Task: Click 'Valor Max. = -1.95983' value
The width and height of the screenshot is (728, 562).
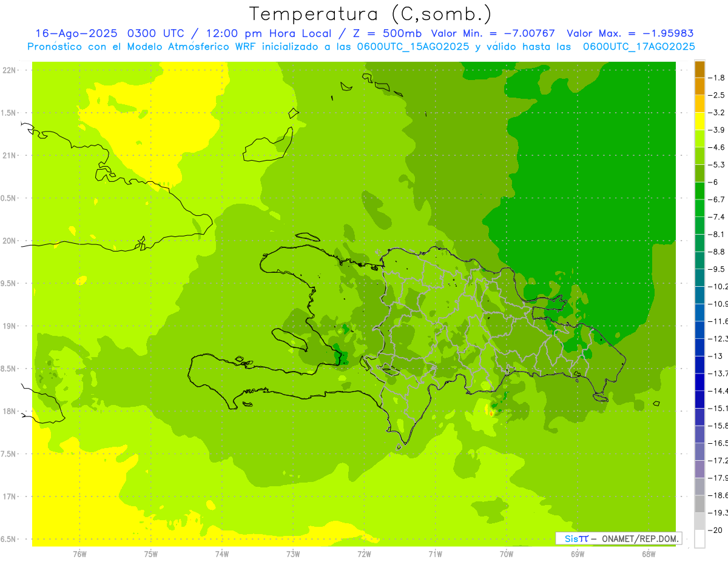Action: click(x=630, y=33)
